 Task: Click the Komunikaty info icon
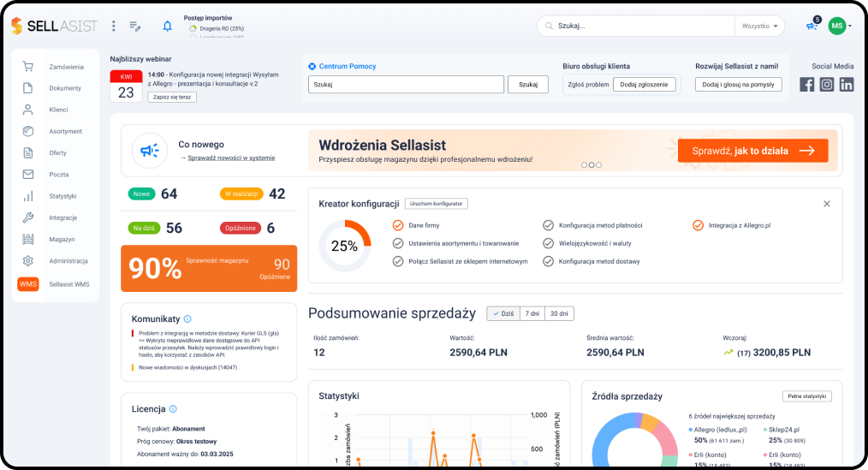[187, 318]
